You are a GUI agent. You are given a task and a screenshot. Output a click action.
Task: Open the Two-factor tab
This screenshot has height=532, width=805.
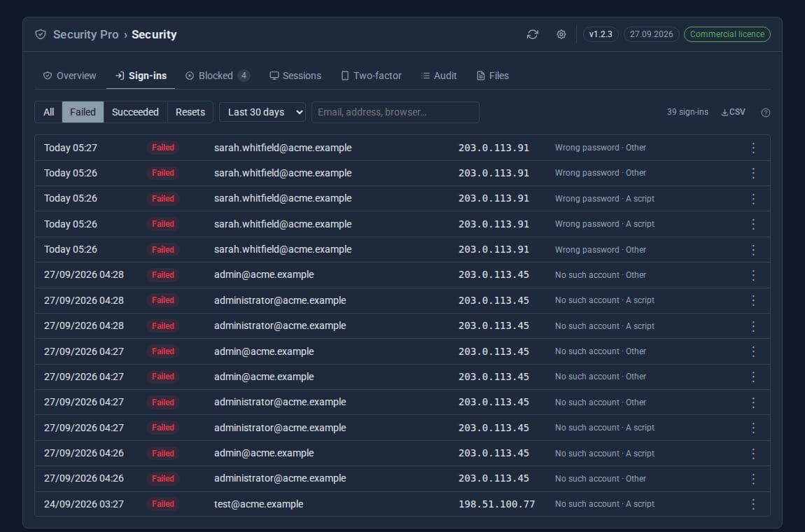coord(371,76)
